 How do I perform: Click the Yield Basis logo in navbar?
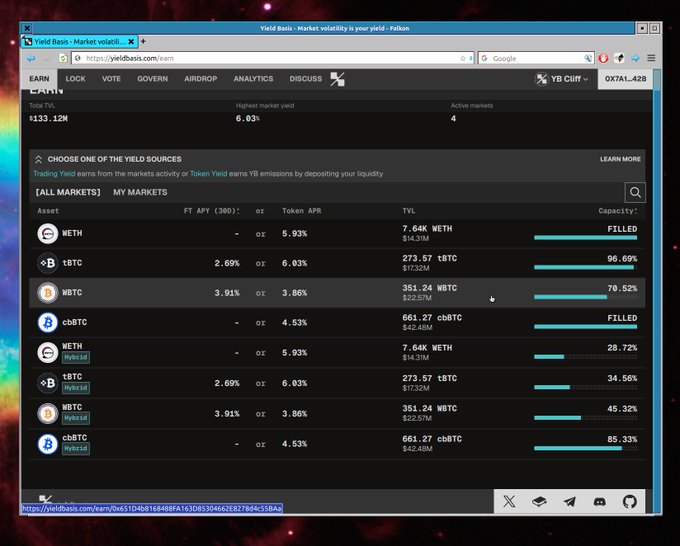(337, 79)
